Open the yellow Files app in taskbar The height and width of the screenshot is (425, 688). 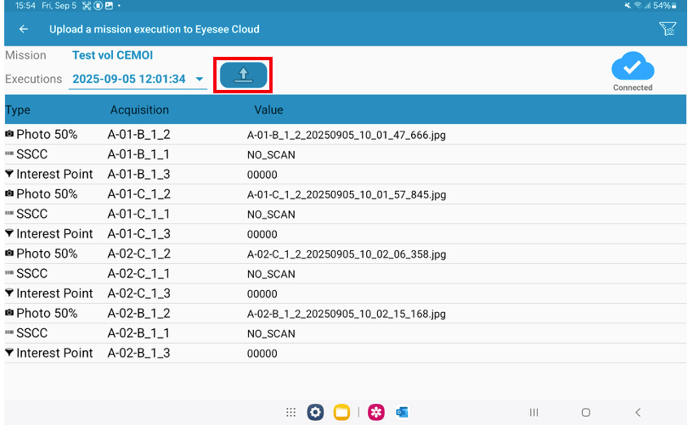(342, 412)
